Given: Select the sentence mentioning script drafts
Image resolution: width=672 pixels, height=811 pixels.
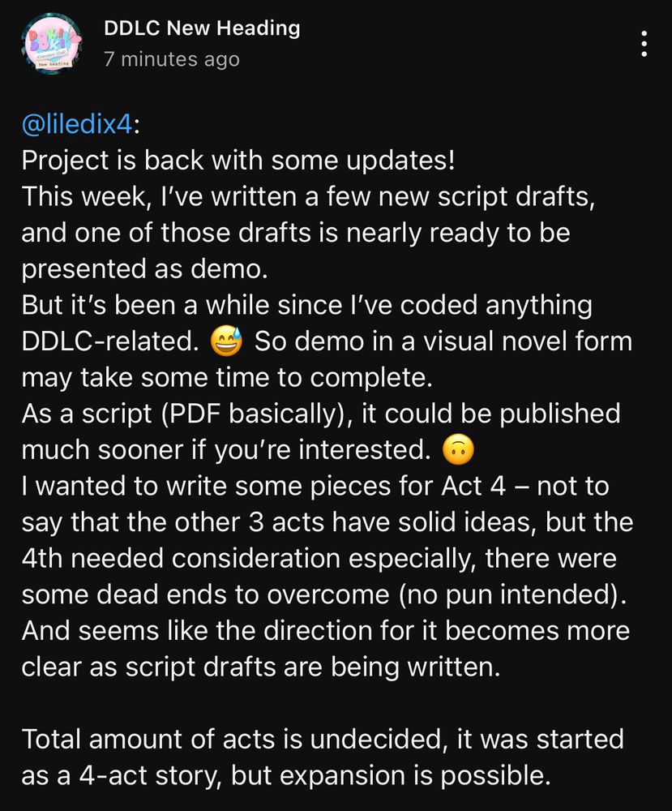Looking at the screenshot, I should click(x=324, y=196).
